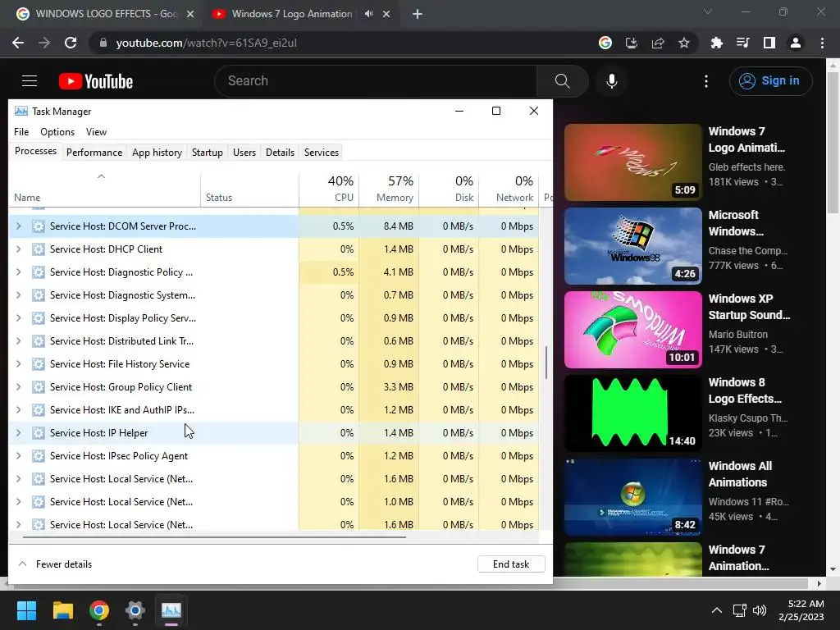
Task: Expand Service Host: Group Policy Client
Action: coord(19,387)
